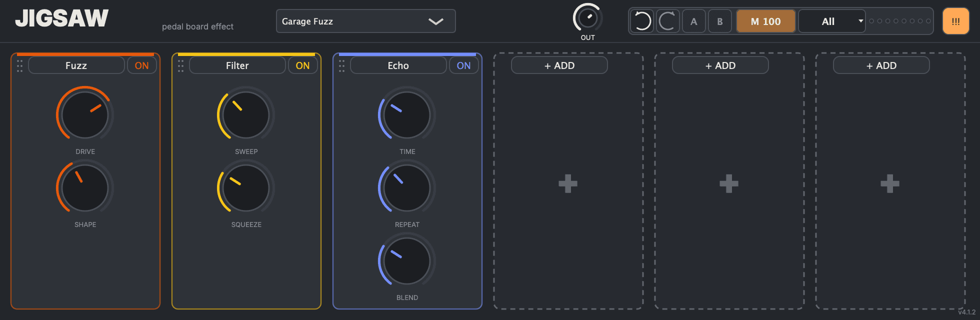Select the B comparison slot
Viewport: 980px width, 320px height.
point(719,21)
